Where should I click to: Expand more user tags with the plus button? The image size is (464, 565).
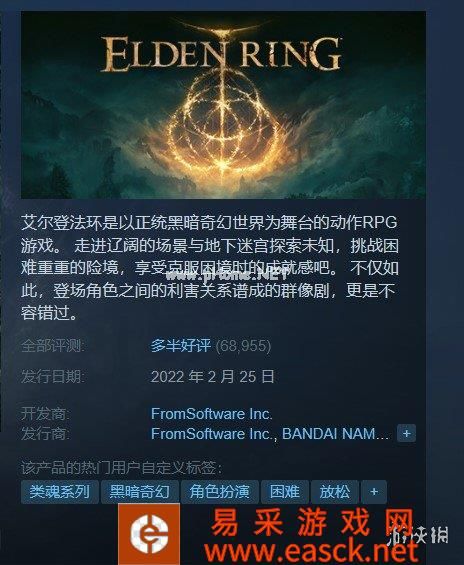pyautogui.click(x=374, y=491)
